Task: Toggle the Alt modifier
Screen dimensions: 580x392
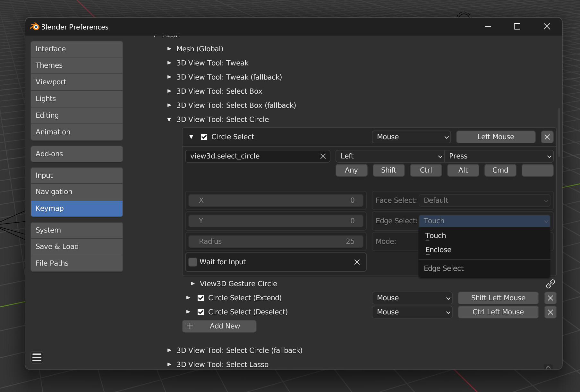Action: [463, 170]
